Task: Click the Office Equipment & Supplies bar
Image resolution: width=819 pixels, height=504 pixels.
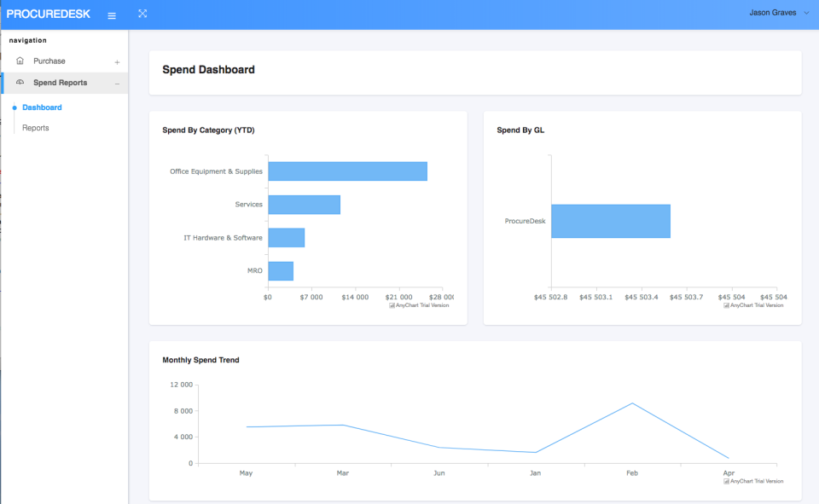Action: [x=347, y=171]
